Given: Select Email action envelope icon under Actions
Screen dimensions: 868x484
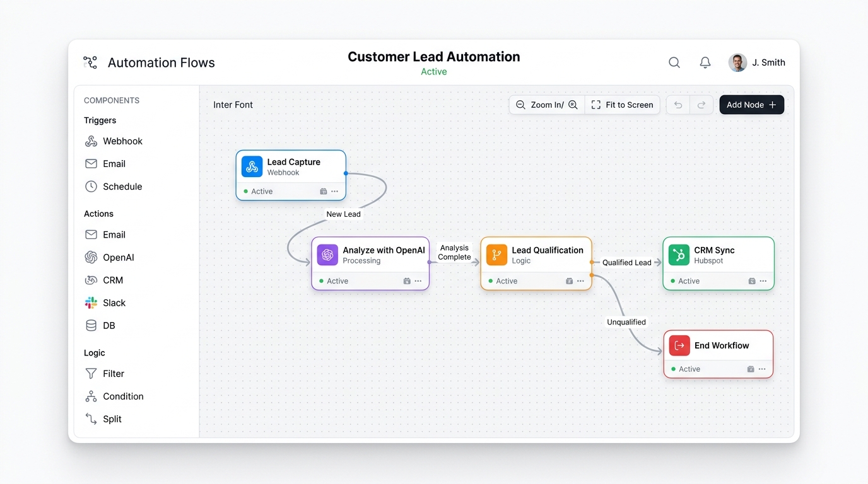Looking at the screenshot, I should point(91,234).
